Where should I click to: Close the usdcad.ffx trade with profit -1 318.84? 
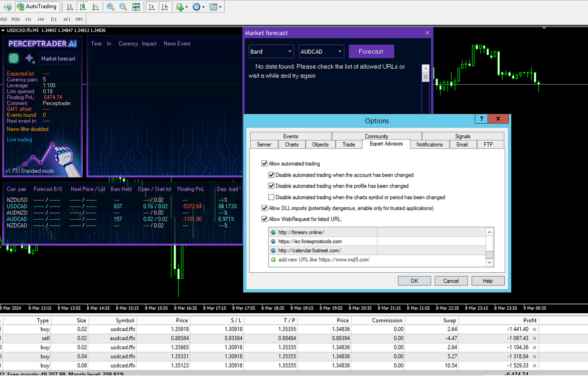[x=534, y=356]
